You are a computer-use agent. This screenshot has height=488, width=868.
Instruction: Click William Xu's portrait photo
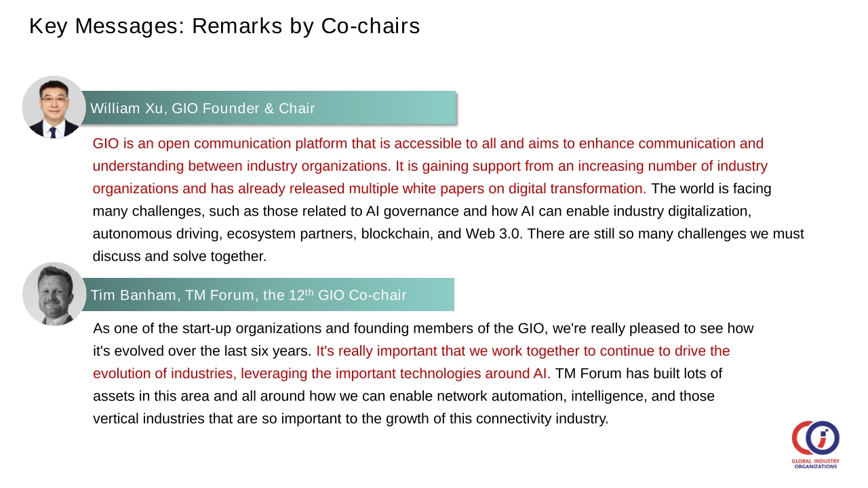coord(54,107)
